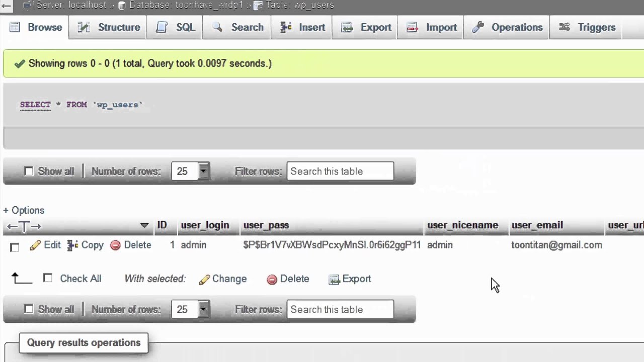The image size is (644, 362).
Task: Open the Browse tab
Action: coord(36,28)
